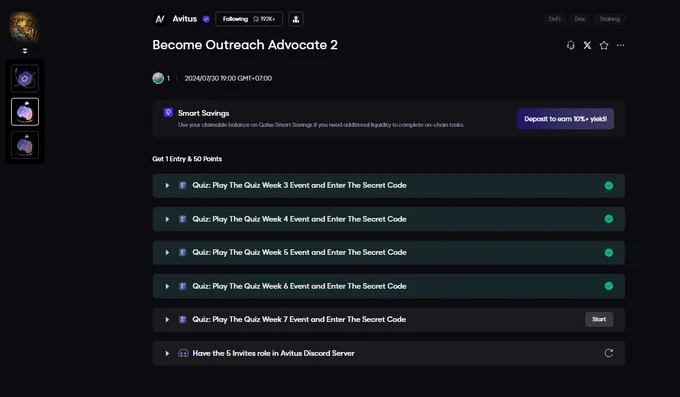Screen dimensions: 680x397
Task: Click the Avitus logo icon
Action: pyautogui.click(x=160, y=19)
